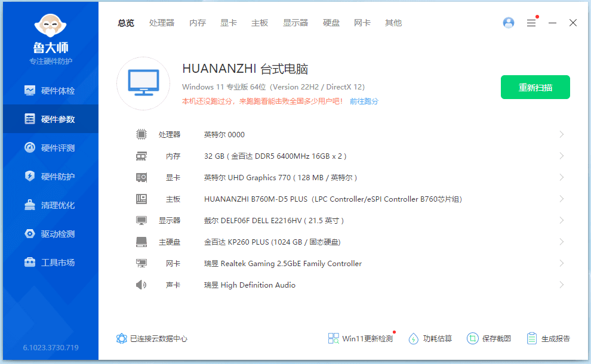
Task: Click 已连接云数据中心 status text
Action: point(159,338)
